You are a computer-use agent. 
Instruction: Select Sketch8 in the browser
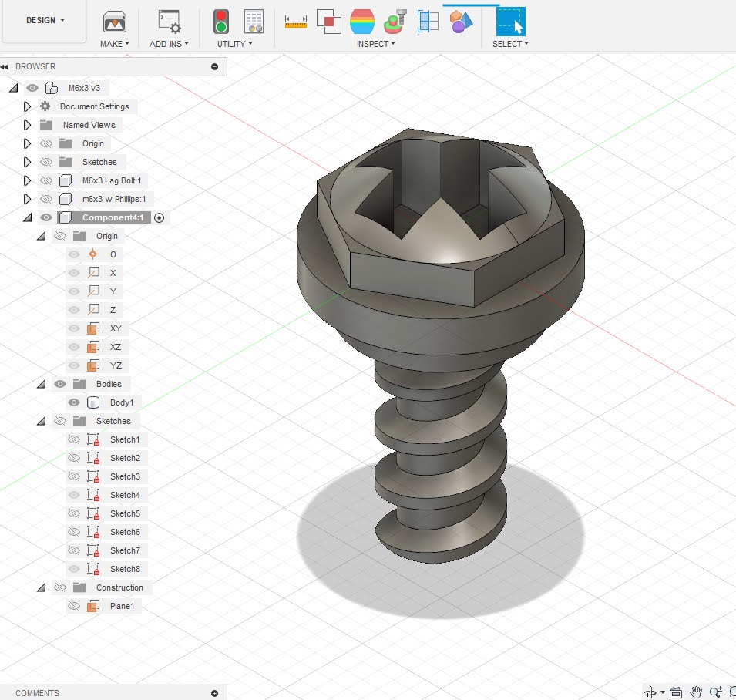point(125,569)
